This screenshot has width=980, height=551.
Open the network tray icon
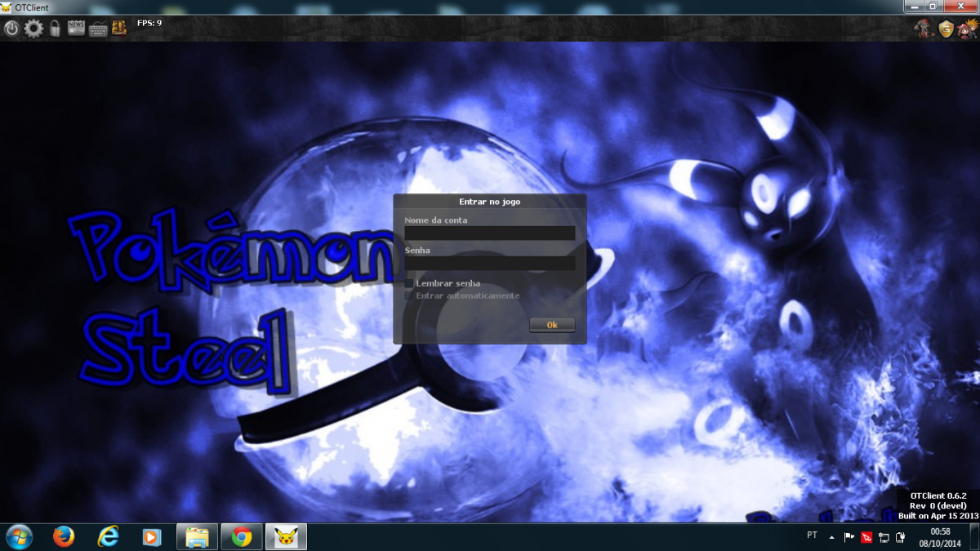click(x=884, y=537)
